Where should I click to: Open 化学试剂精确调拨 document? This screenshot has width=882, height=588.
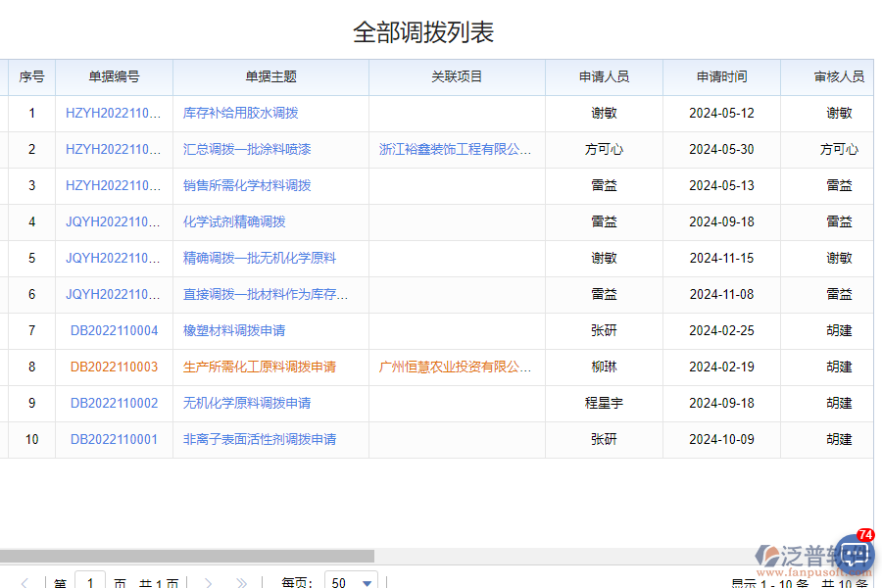tap(235, 221)
